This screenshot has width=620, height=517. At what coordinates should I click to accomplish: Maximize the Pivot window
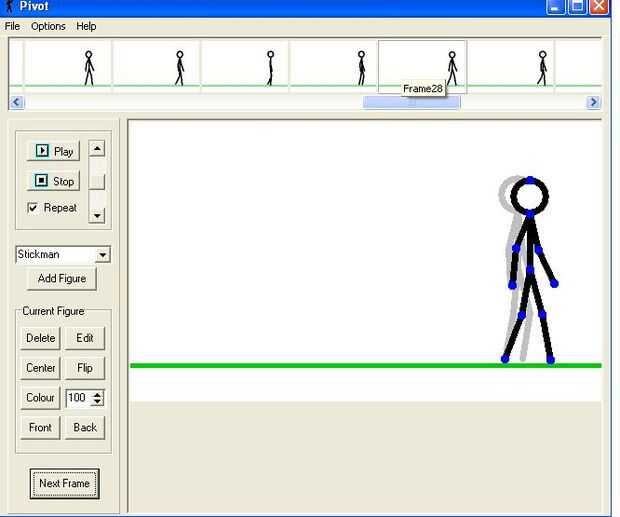pyautogui.click(x=577, y=7)
